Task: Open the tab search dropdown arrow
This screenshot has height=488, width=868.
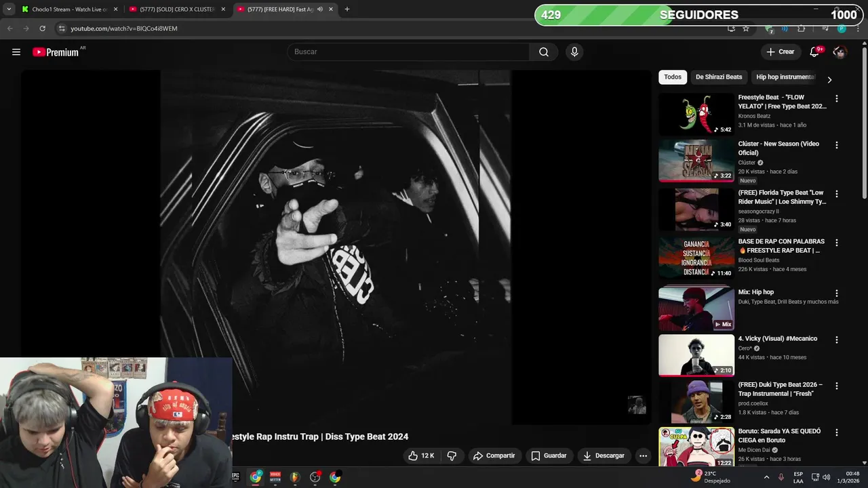Action: coord(9,9)
